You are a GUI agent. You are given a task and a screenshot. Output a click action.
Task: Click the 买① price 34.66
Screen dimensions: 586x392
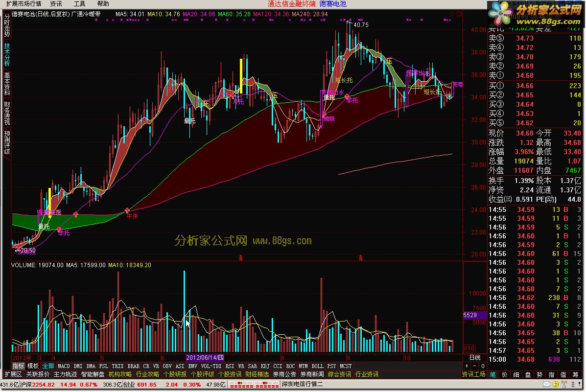click(x=525, y=86)
